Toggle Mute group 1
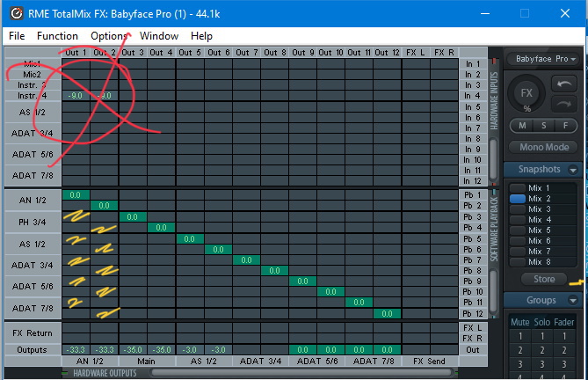 coord(520,336)
